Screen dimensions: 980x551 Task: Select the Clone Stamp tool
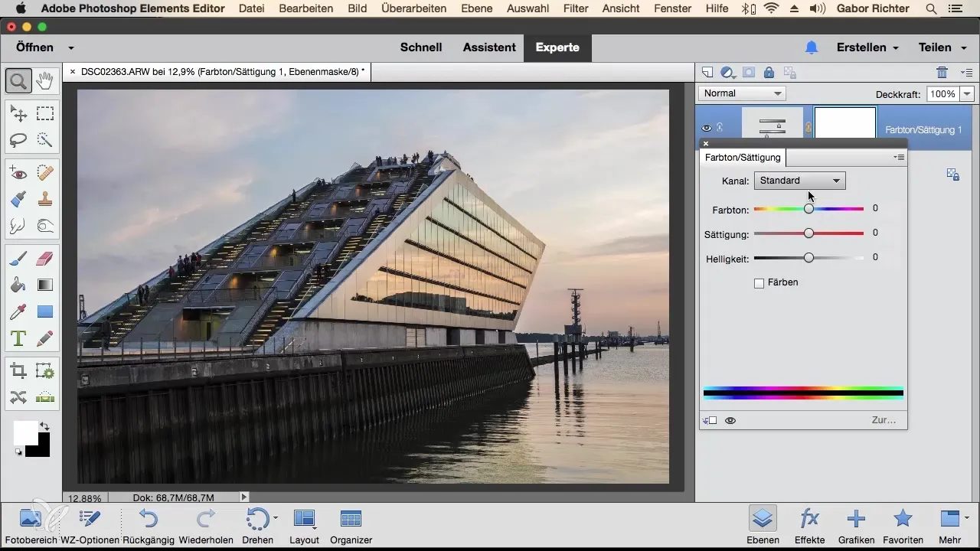click(45, 199)
